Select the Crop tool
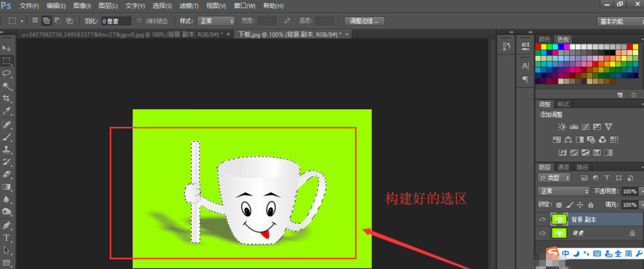 [x=6, y=98]
